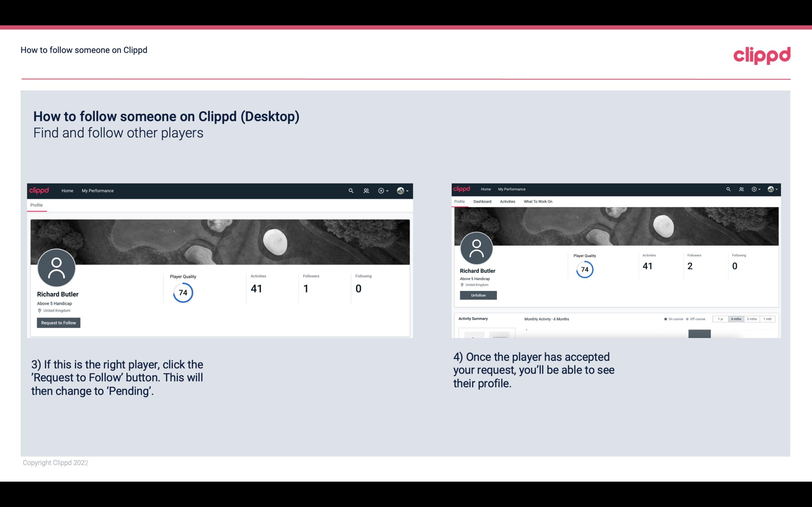Toggle the '6 mths' activity time period
This screenshot has width=812, height=507.
pos(735,319)
